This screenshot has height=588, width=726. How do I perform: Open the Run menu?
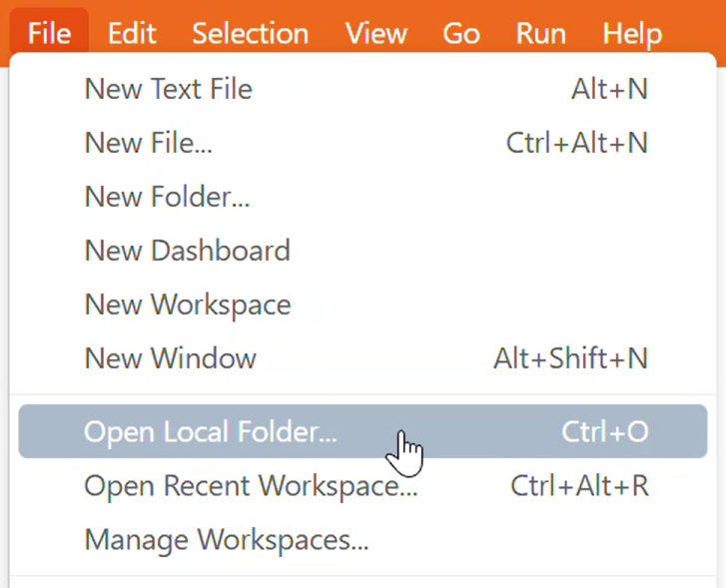[541, 34]
